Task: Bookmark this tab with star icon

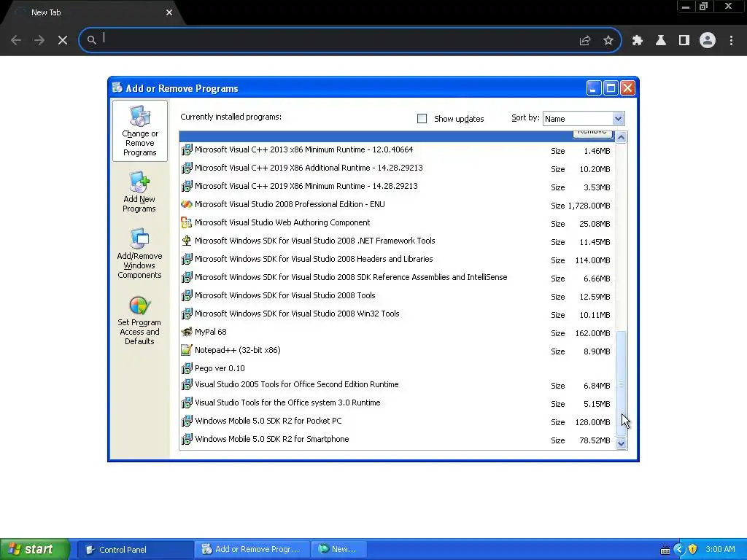Action: 608,41
